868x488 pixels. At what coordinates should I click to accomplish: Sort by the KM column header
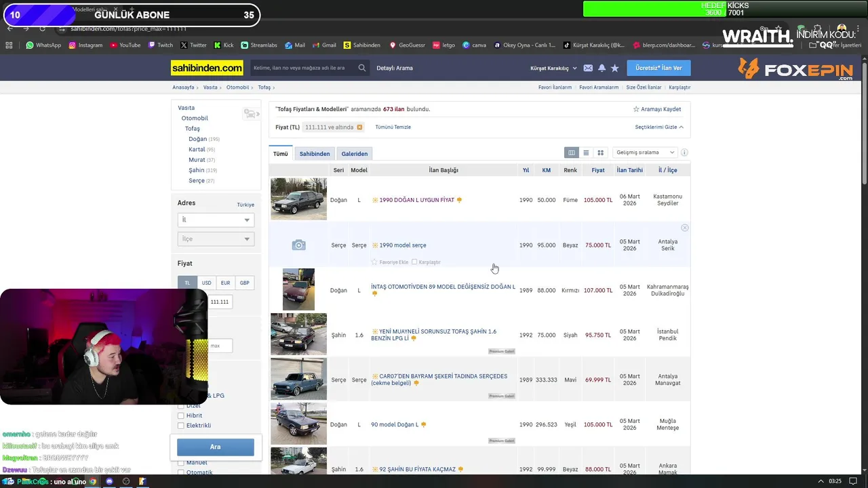pyautogui.click(x=547, y=170)
